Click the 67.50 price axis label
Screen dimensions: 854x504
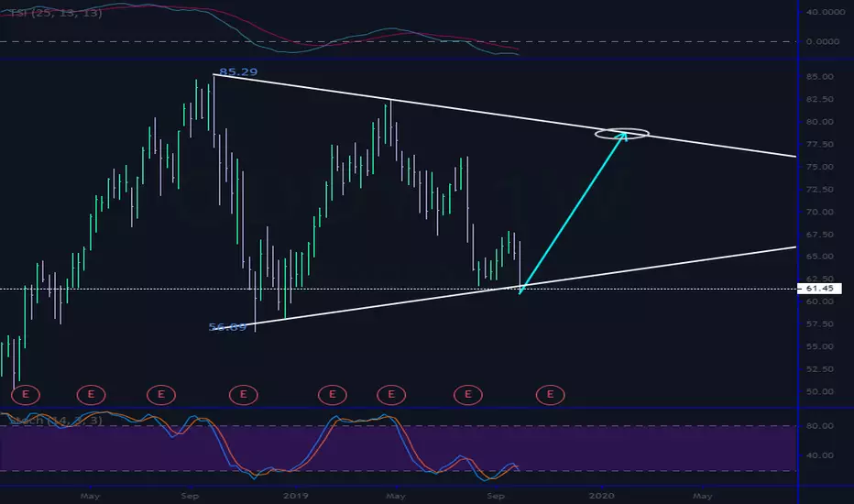coord(820,235)
